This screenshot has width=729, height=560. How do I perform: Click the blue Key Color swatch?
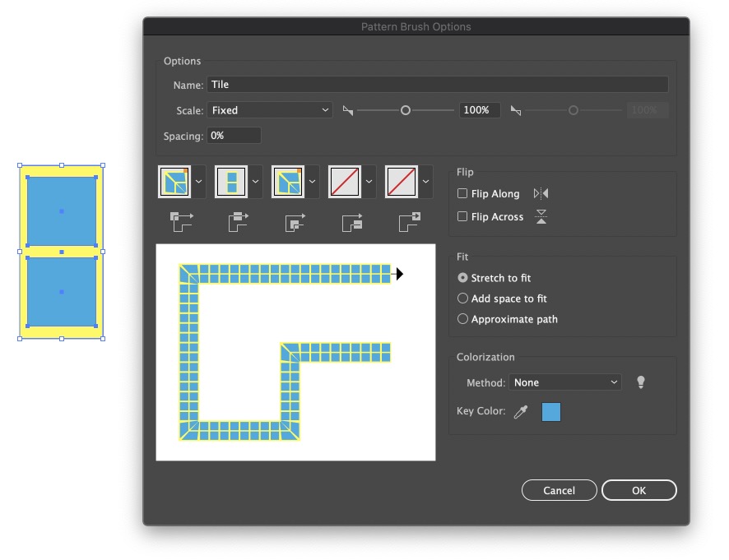tap(551, 412)
